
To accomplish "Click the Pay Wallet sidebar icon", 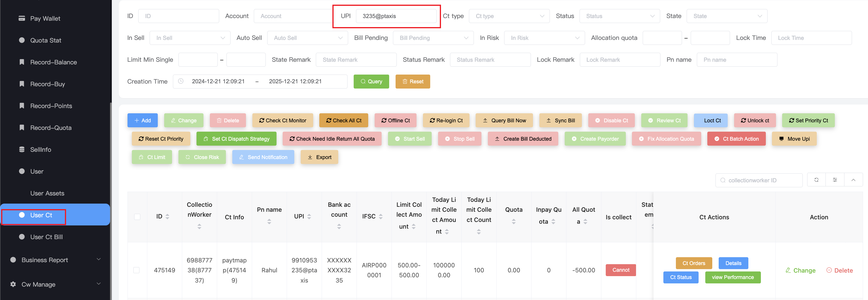I will click(22, 18).
